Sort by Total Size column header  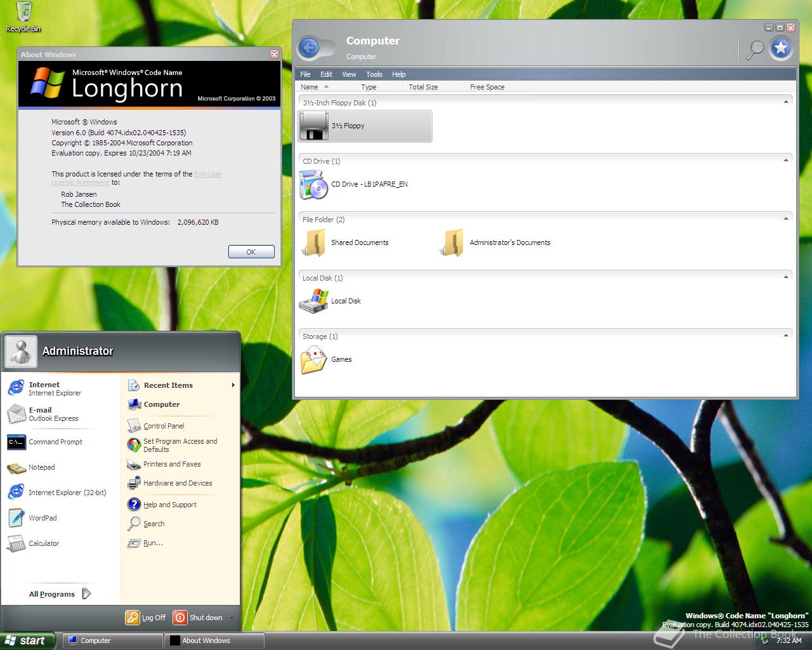435,87
